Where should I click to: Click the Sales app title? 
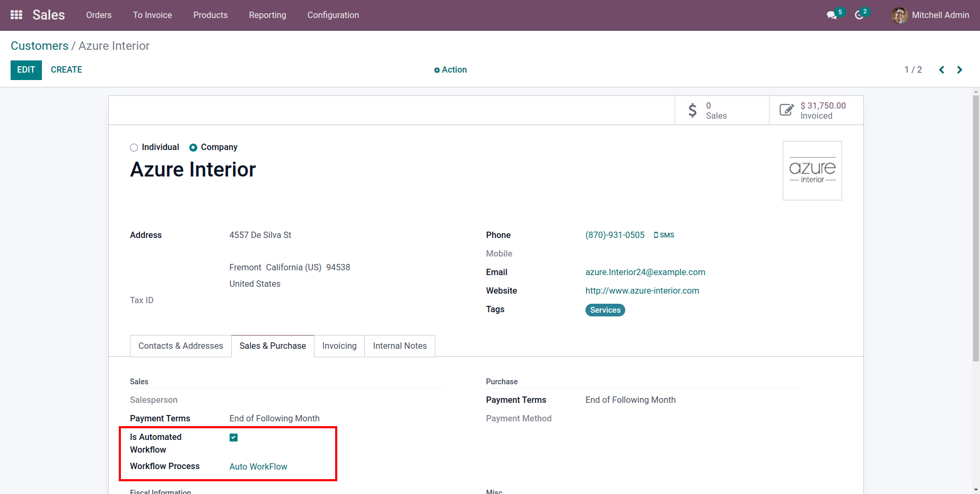click(x=49, y=15)
